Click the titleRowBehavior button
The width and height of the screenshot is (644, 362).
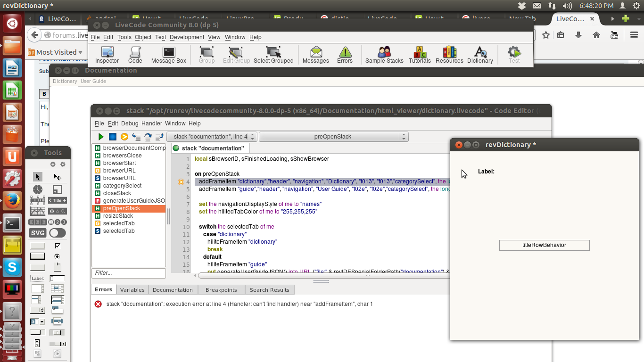[544, 245]
